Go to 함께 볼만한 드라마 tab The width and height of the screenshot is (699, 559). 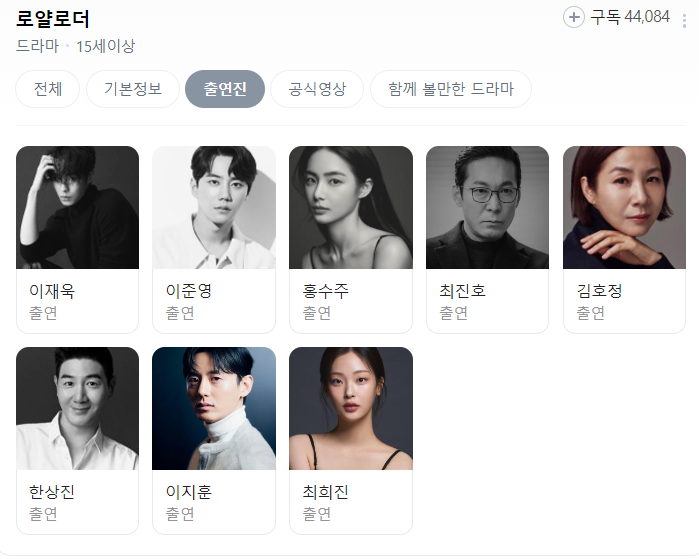[x=451, y=89]
